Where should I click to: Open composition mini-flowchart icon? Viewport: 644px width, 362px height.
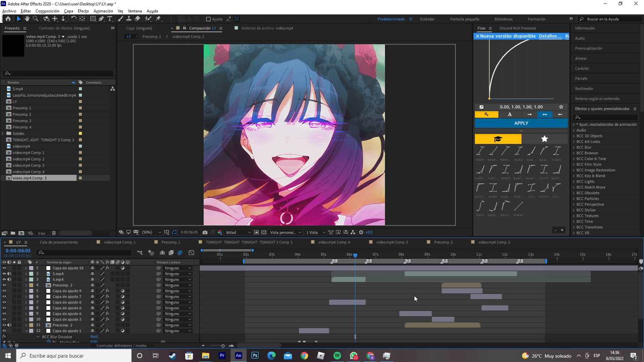[x=140, y=253]
